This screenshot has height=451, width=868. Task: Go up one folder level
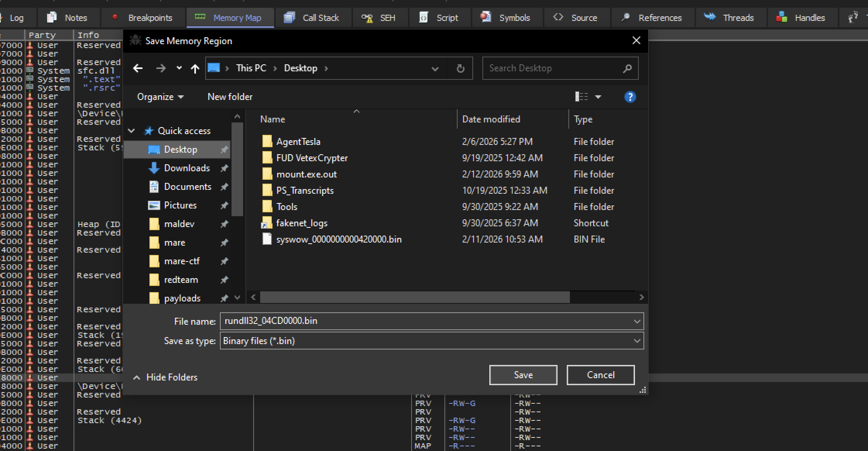coord(195,69)
